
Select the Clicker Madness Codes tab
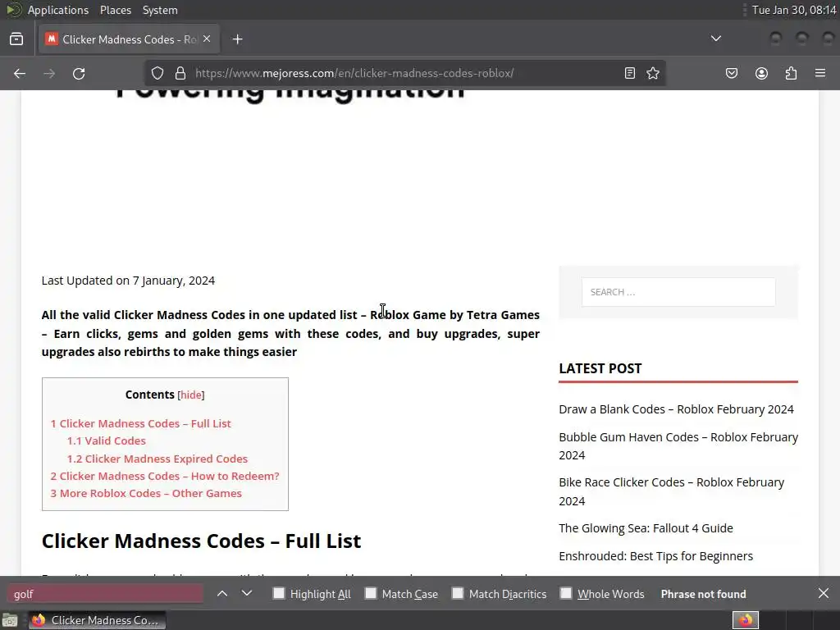[129, 39]
